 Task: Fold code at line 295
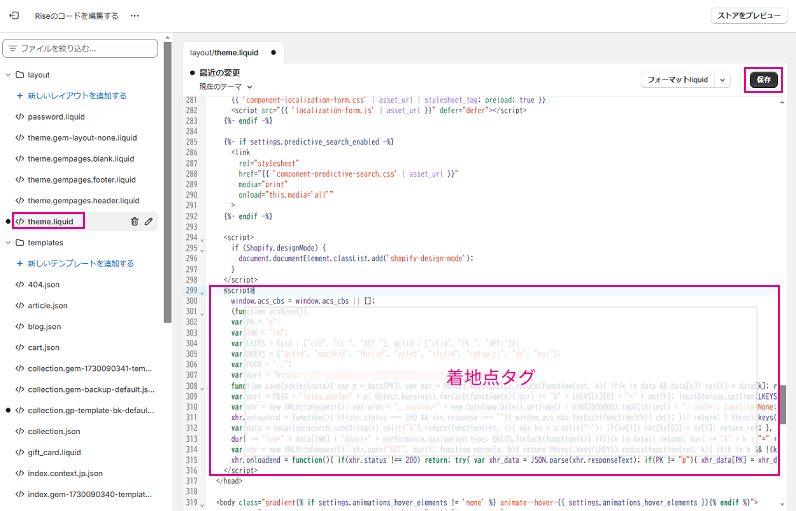tap(203, 250)
